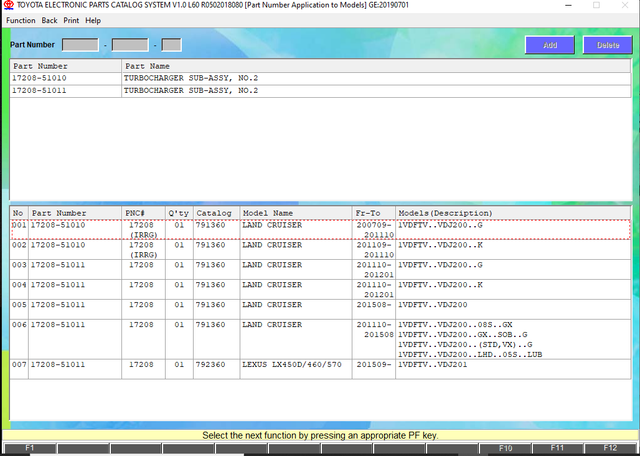This screenshot has width=640, height=456.
Task: Open the Help menu
Action: tap(93, 20)
